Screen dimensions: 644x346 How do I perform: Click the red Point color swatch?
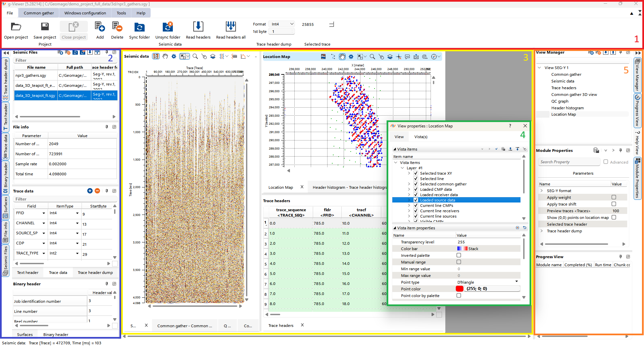tap(459, 289)
